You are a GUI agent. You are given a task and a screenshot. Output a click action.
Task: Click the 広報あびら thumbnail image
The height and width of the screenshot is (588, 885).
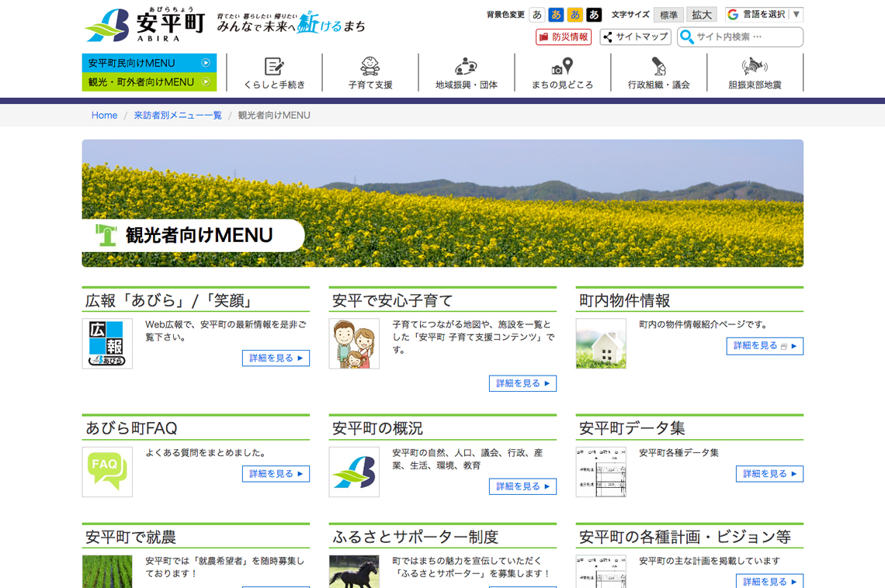tap(107, 344)
